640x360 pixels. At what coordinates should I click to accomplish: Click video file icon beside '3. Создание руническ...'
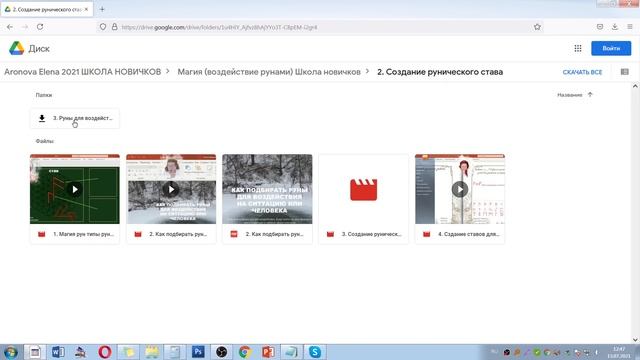point(330,234)
